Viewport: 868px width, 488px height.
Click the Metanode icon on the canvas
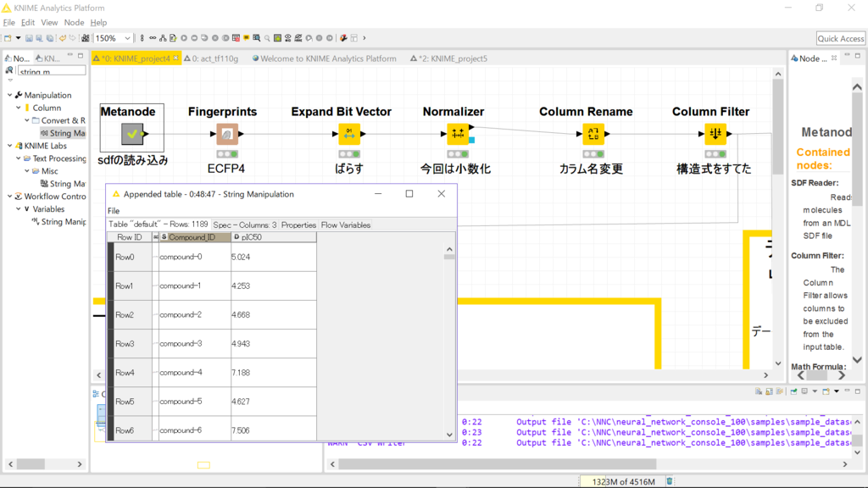pos(131,133)
